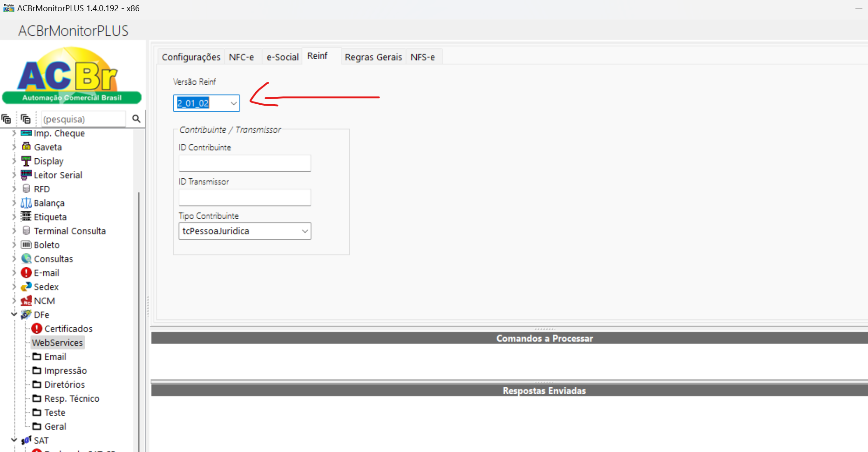This screenshot has height=452, width=868.
Task: Click the Gaveta cash drawer icon
Action: click(x=26, y=147)
